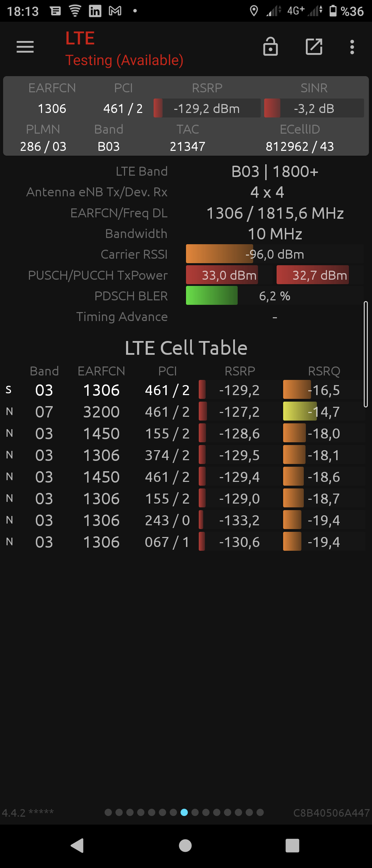372x868 pixels.
Task: Tap EARFCN value 1306 in header
Action: [52, 108]
